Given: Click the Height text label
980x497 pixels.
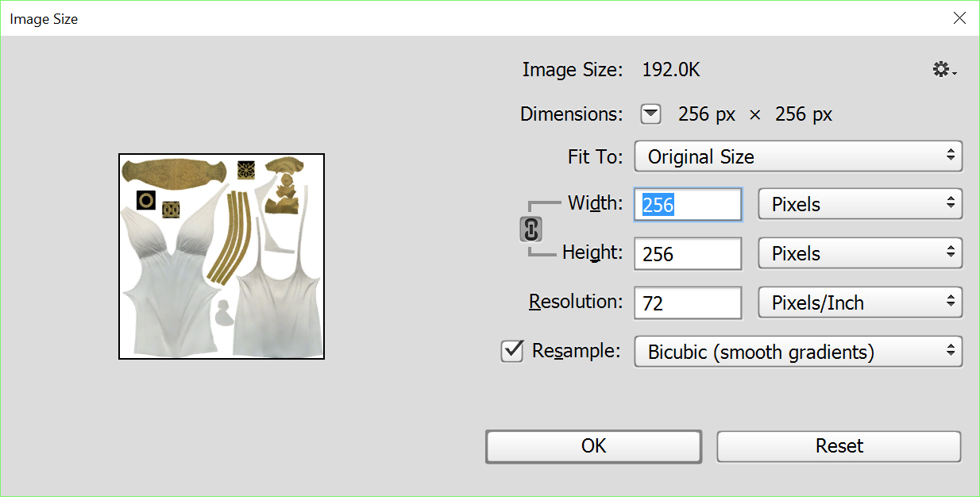Looking at the screenshot, I should tap(592, 252).
